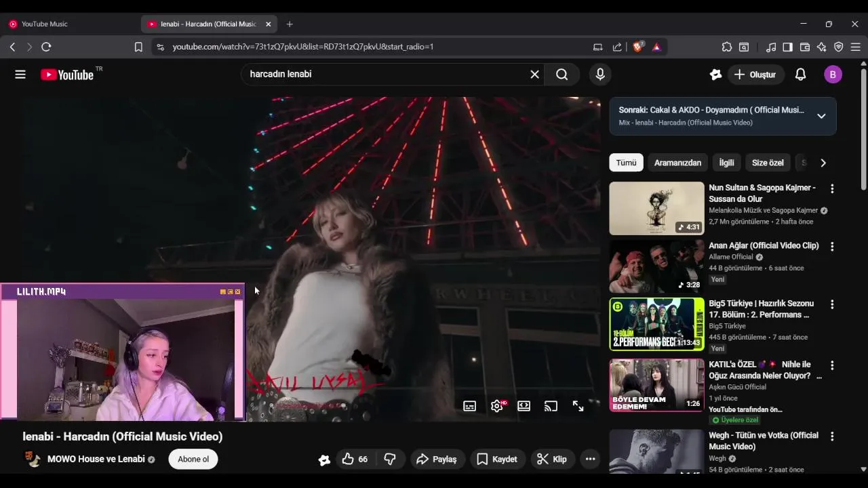The height and width of the screenshot is (488, 868).
Task: Open the video player settings gear
Action: click(497, 406)
